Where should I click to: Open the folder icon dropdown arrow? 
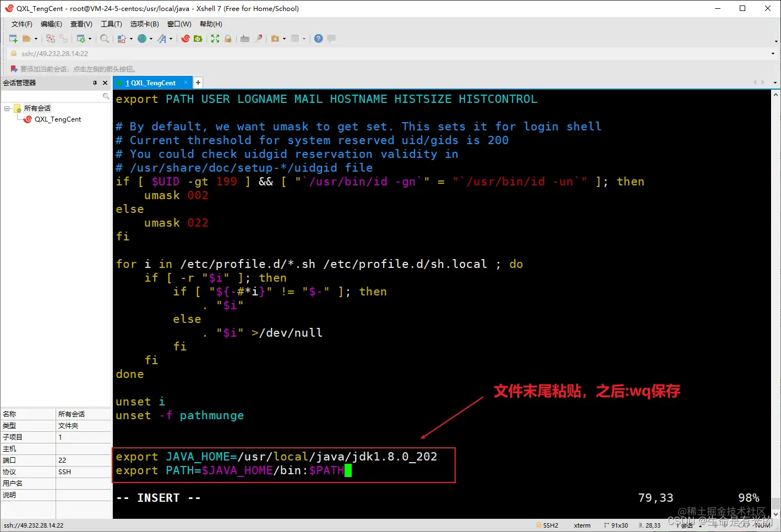click(x=36, y=39)
